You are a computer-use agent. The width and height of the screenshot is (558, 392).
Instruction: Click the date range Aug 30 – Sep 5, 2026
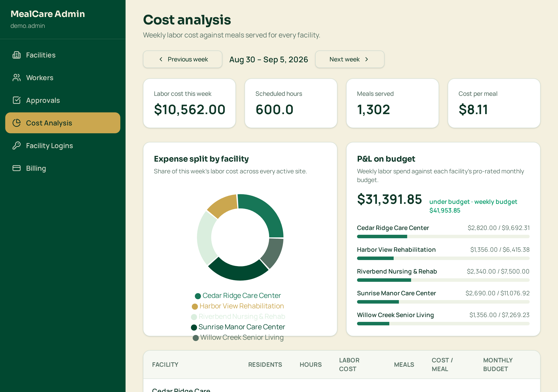coord(269,59)
